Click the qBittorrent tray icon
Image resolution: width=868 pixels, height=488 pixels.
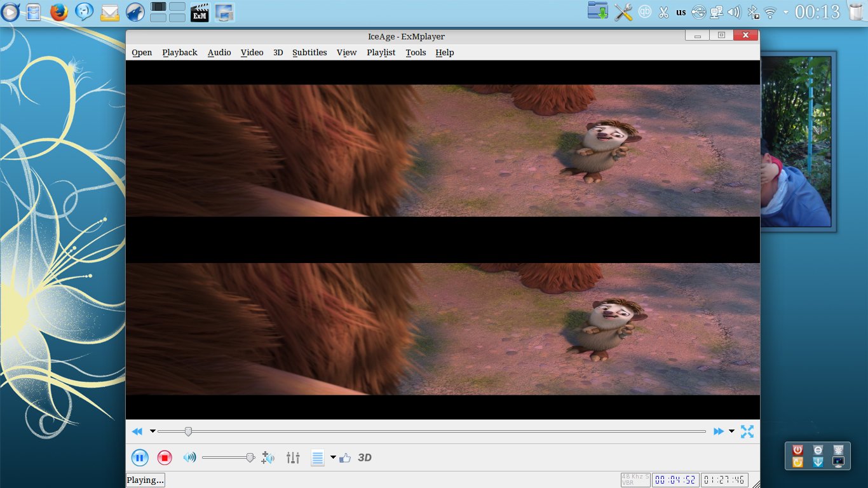645,11
